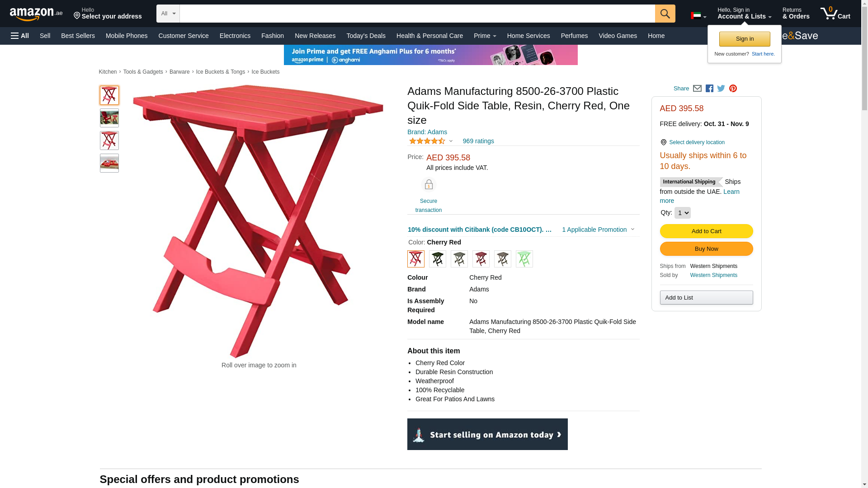The height and width of the screenshot is (488, 868).
Task: View the second product thumbnail image
Action: [109, 118]
